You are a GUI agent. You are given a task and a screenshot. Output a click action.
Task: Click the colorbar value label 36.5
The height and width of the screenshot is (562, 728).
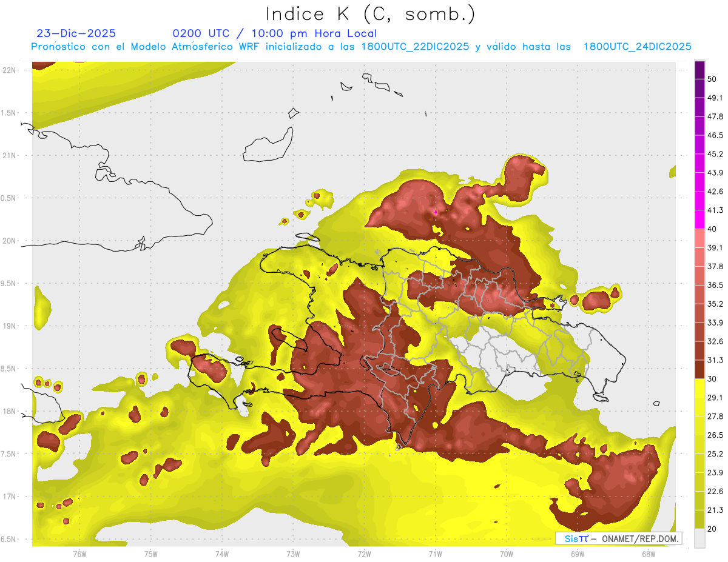pyautogui.click(x=715, y=285)
